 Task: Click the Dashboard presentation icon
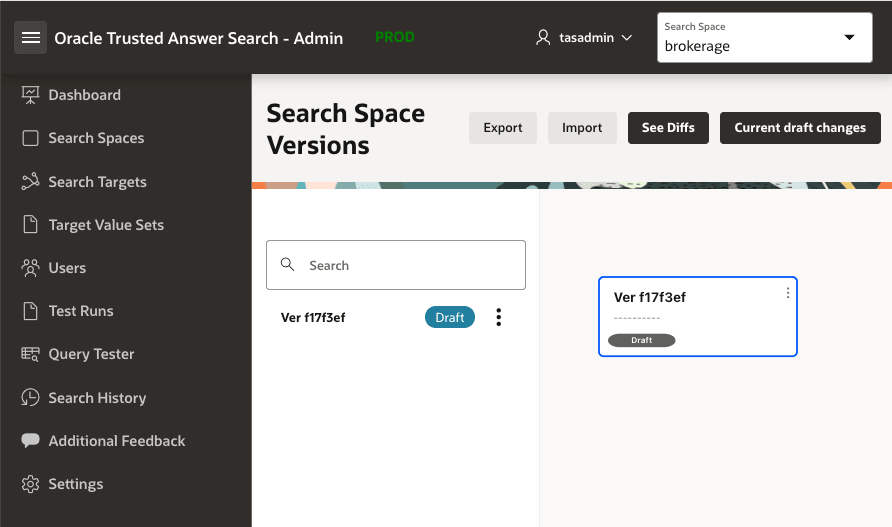pos(30,95)
